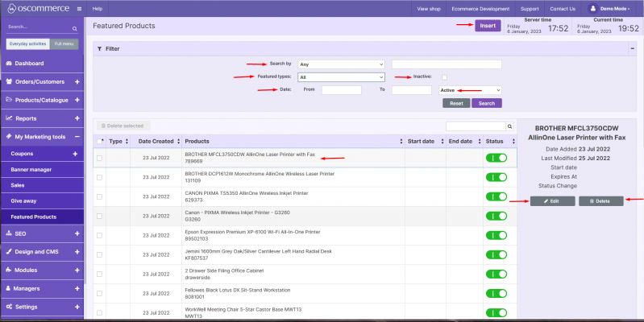The image size is (644, 322).
Task: Switch to the Full menu tab
Action: 64,44
